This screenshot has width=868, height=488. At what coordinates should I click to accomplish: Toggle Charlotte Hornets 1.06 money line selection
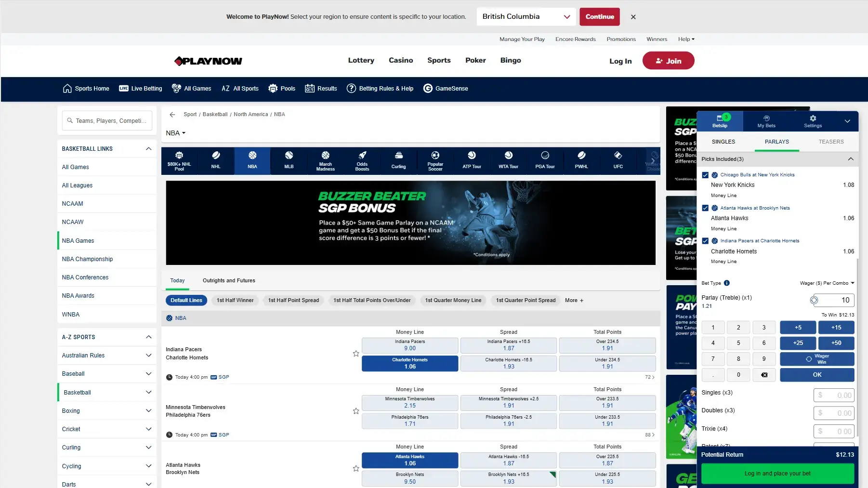click(x=410, y=363)
